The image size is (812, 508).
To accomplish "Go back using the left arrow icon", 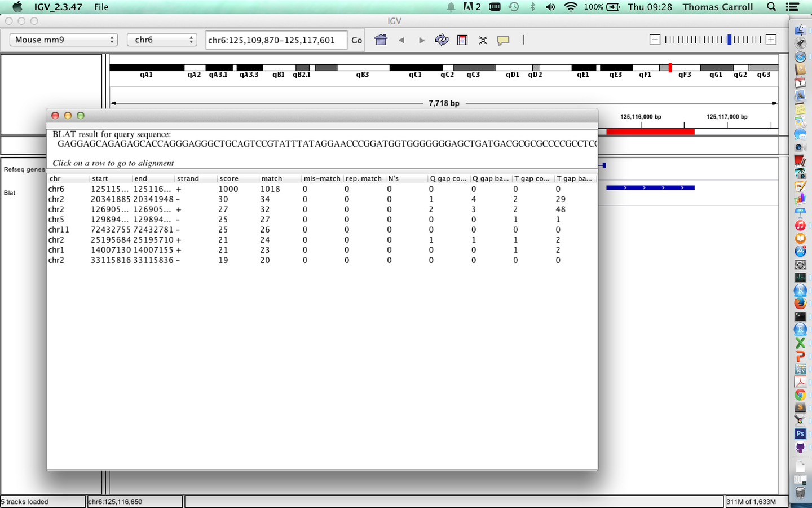I will point(401,40).
